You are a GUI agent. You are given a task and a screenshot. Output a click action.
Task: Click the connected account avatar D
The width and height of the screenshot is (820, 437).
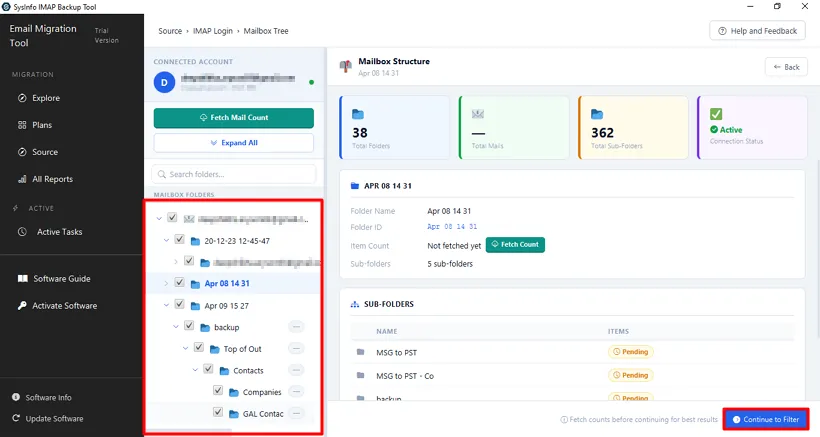164,83
